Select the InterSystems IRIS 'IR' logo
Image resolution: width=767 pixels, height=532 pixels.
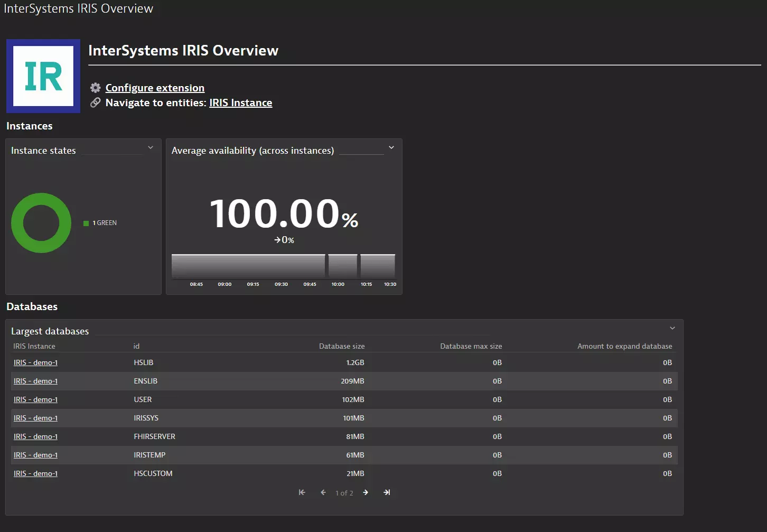43,76
